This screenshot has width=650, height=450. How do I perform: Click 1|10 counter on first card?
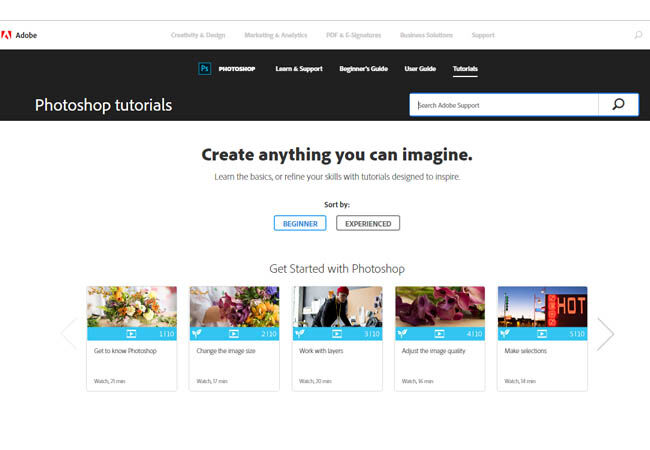pyautogui.click(x=167, y=334)
